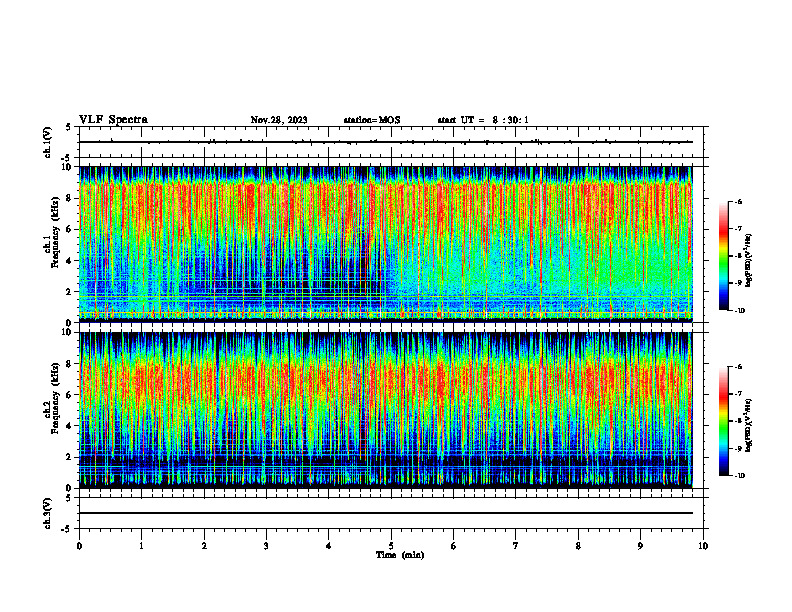
Task: Click the time axis tick label '5'
Action: 391,546
